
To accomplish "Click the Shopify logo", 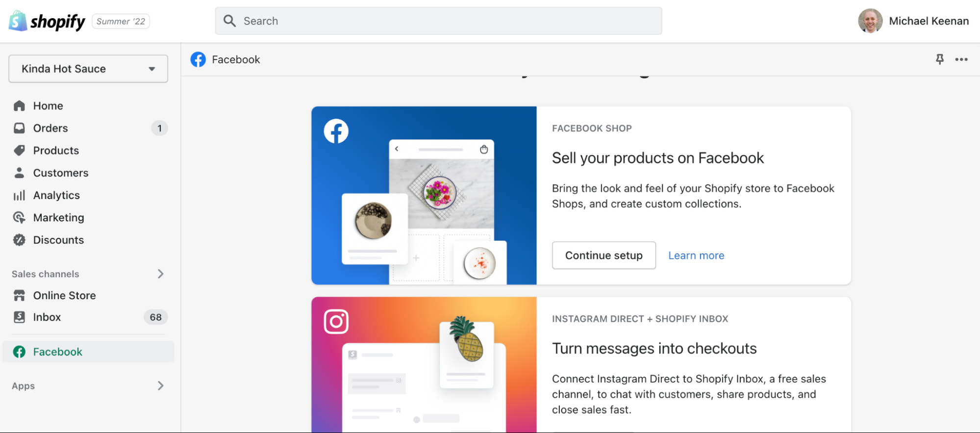I will [47, 21].
